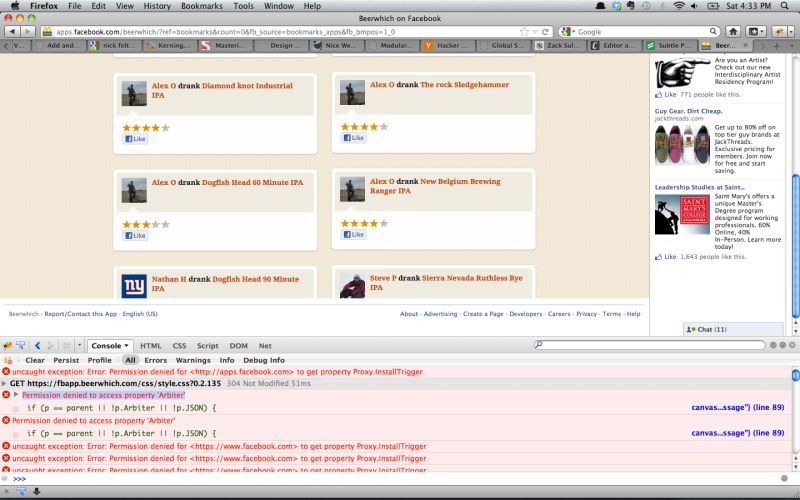This screenshot has height=500, width=800.
Task: Click the break on all errors icon
Action: 8,360
